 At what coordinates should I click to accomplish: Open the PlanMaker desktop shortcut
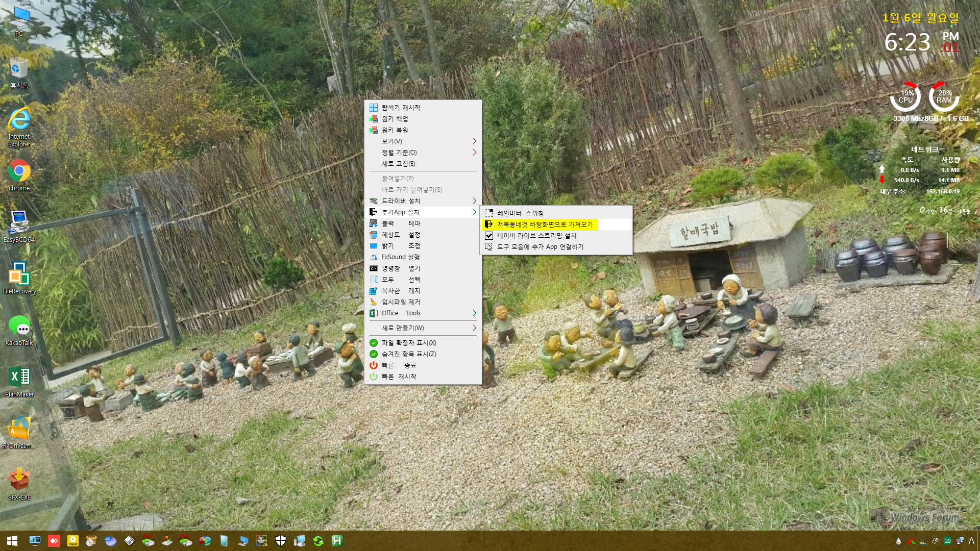point(19,382)
